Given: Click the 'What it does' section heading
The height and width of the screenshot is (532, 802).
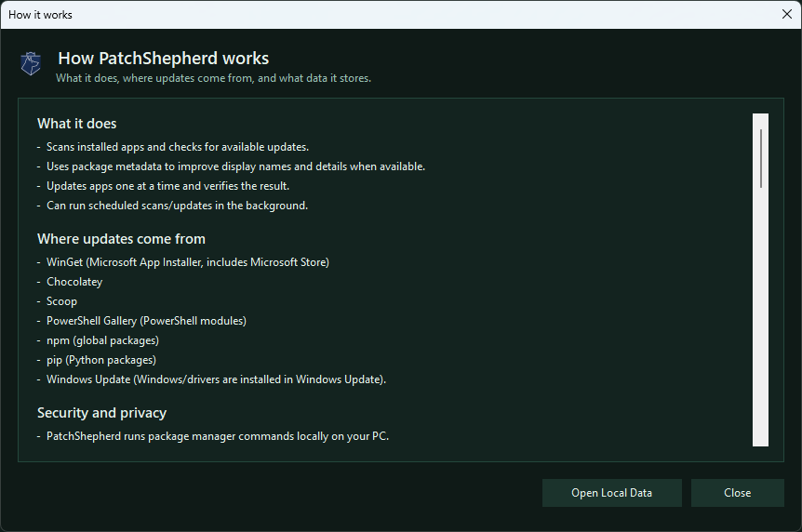Looking at the screenshot, I should 76,124.
